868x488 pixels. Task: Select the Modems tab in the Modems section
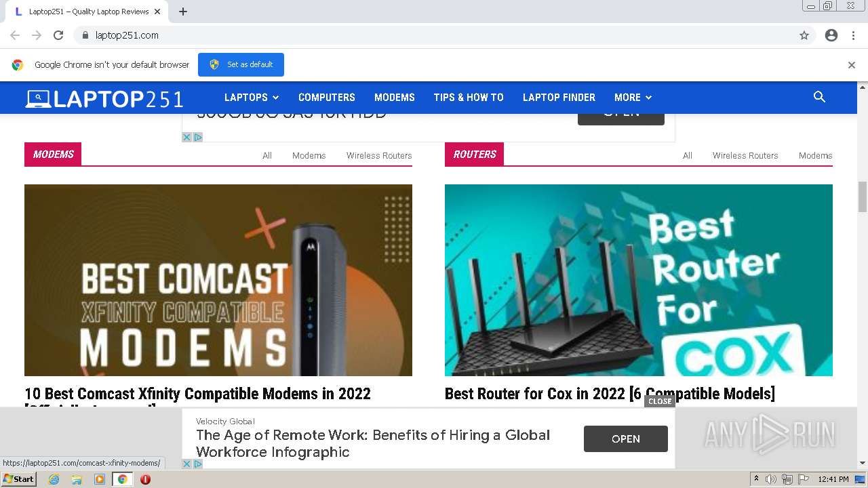309,155
